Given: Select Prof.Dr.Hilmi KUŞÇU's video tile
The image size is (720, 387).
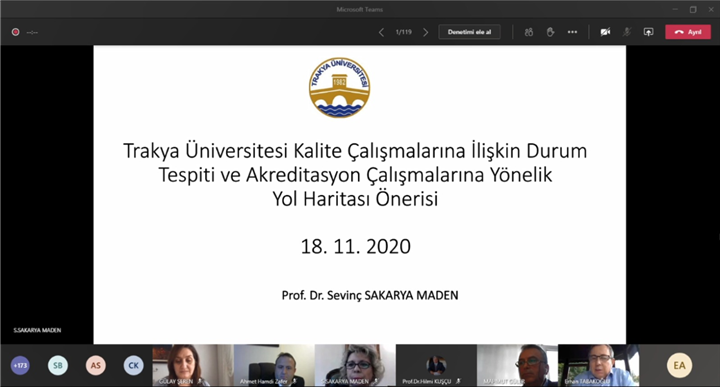Looking at the screenshot, I should (436, 365).
